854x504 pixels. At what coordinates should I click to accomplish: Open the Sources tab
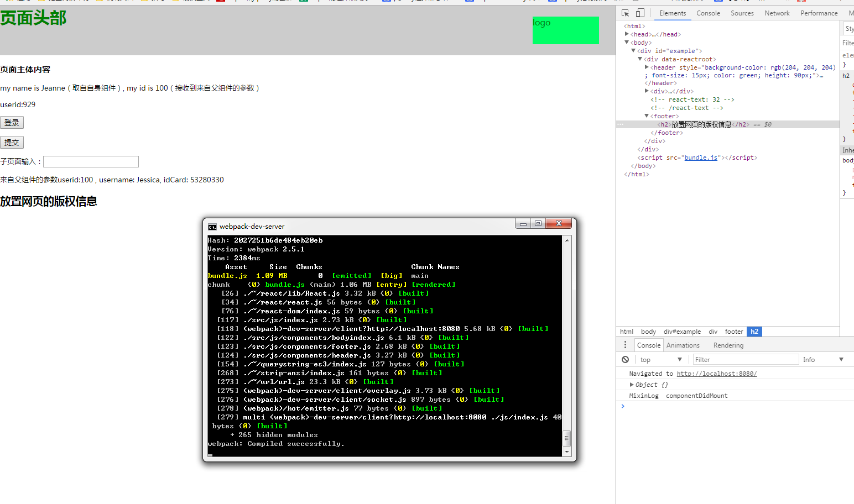coord(742,13)
